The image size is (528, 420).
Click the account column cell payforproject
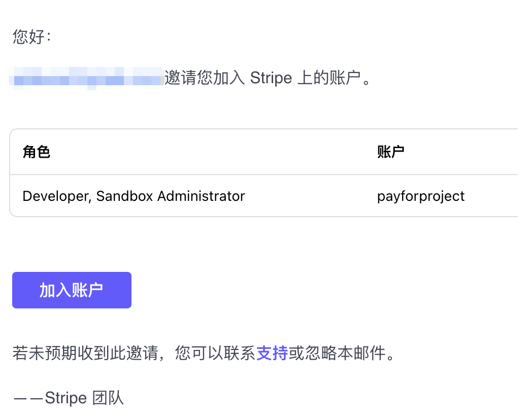421,196
